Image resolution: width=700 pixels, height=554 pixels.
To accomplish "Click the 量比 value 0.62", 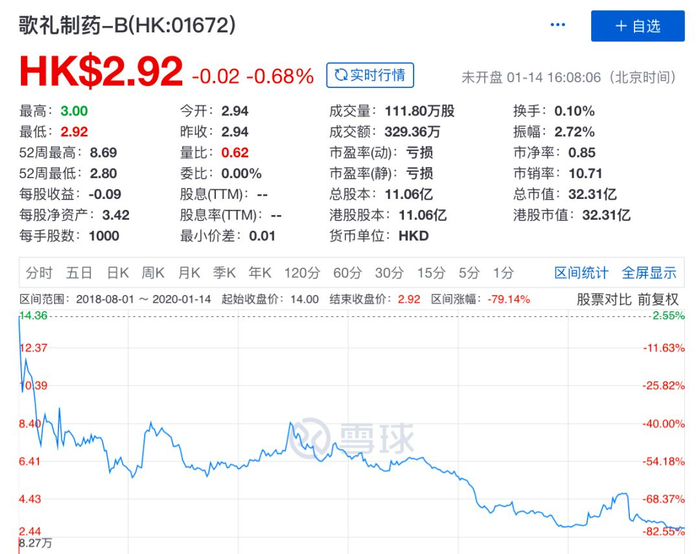I will click(235, 153).
